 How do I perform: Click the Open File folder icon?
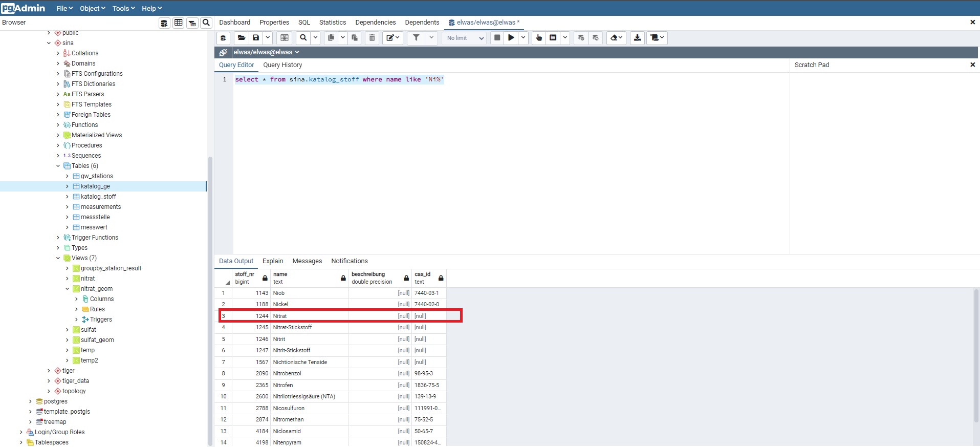click(x=242, y=38)
